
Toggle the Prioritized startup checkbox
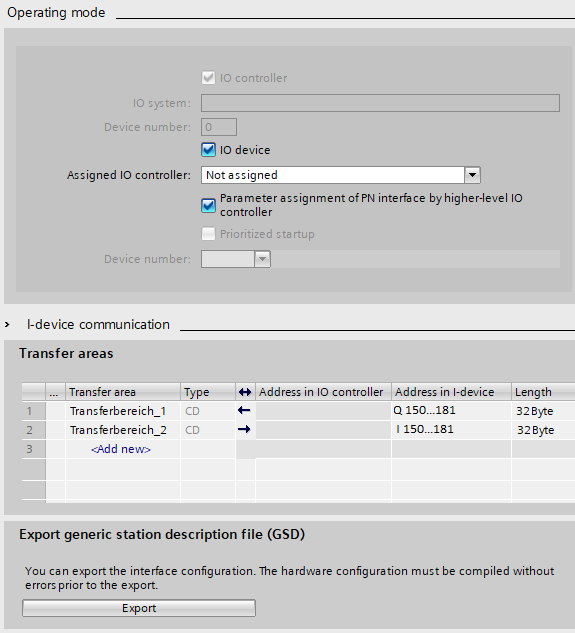pyautogui.click(x=208, y=234)
